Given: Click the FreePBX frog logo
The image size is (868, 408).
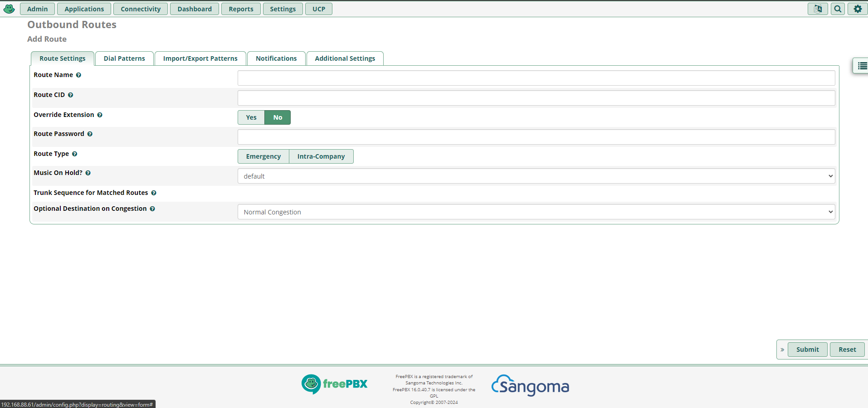Looking at the screenshot, I should [x=9, y=9].
